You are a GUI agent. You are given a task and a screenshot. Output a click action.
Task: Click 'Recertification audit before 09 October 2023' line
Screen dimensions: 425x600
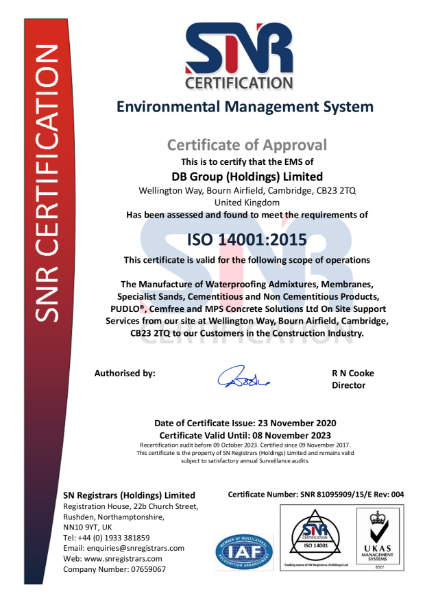[x=245, y=445]
